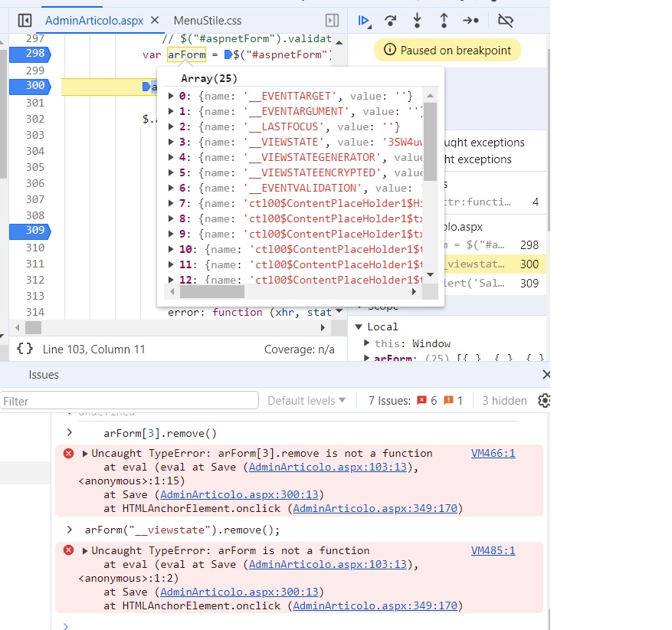
Task: Toggle the debugger sidebar panel icon
Action: click(332, 20)
